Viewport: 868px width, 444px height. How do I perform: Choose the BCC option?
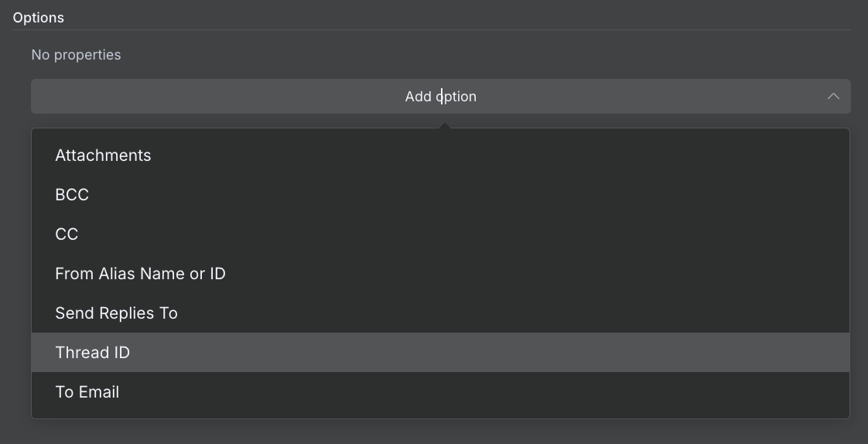72,195
